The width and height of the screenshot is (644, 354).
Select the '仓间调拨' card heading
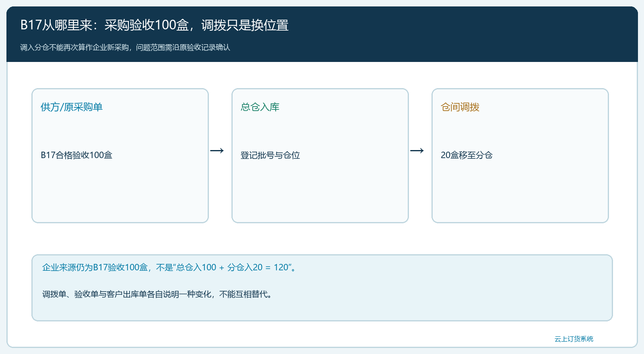pyautogui.click(x=460, y=107)
